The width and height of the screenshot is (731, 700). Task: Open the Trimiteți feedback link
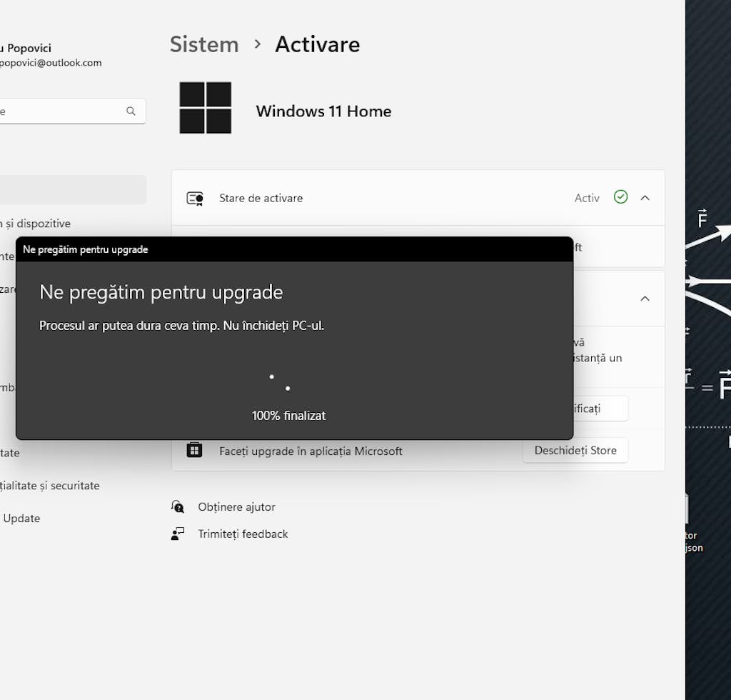(243, 534)
